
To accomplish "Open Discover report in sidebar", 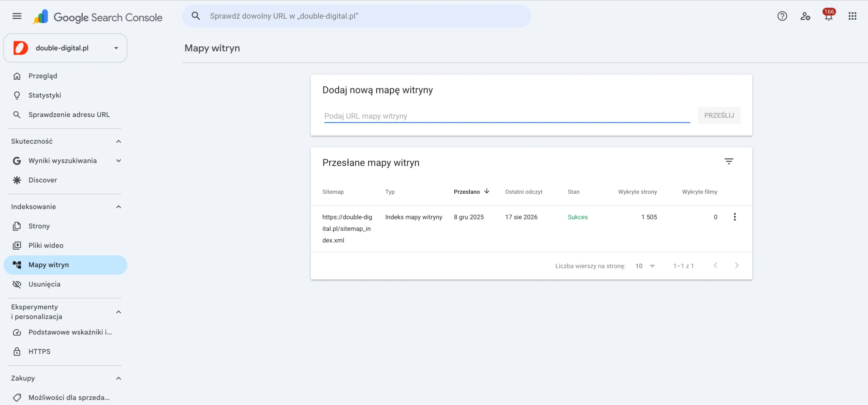I will click(65, 180).
